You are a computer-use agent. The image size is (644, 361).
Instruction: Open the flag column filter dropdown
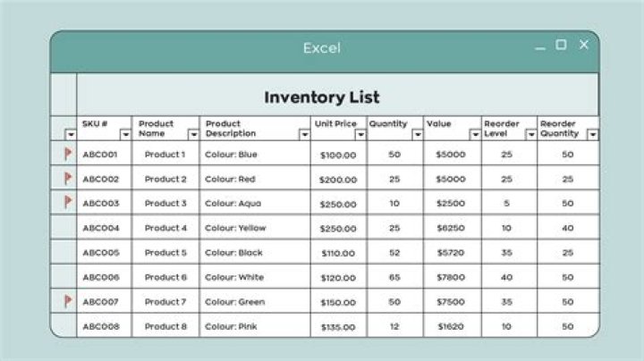tap(71, 134)
